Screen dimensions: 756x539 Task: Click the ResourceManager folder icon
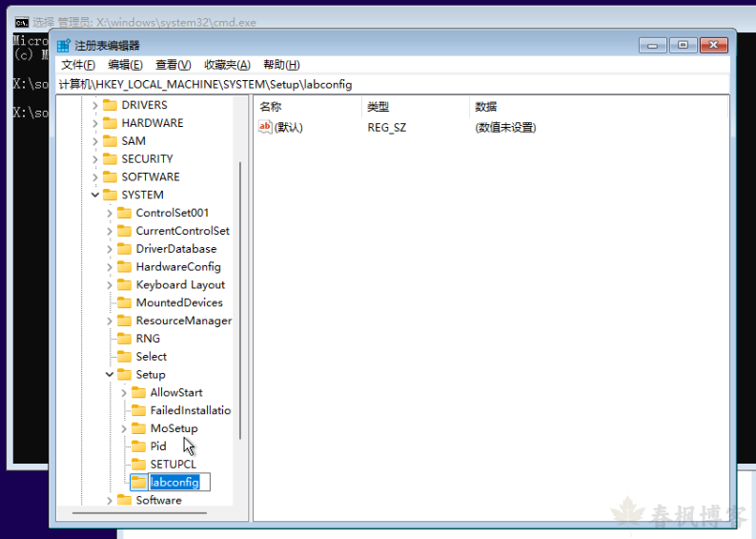click(124, 321)
